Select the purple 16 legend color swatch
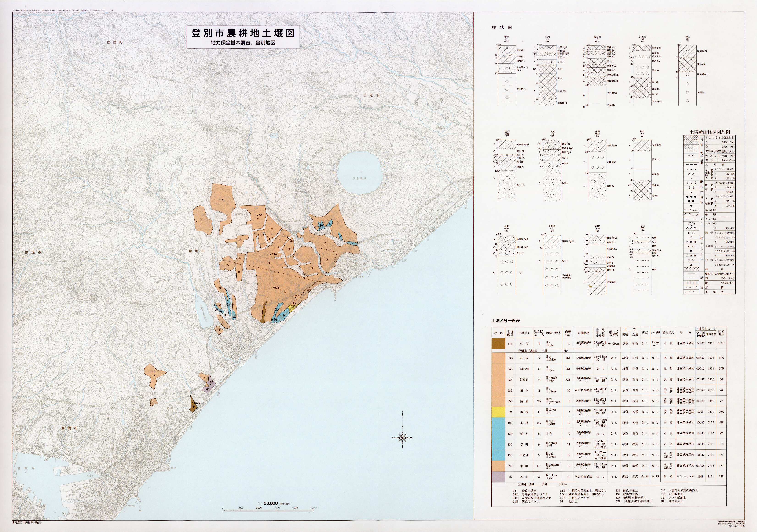Image resolution: width=757 pixels, height=532 pixels. pyautogui.click(x=498, y=477)
